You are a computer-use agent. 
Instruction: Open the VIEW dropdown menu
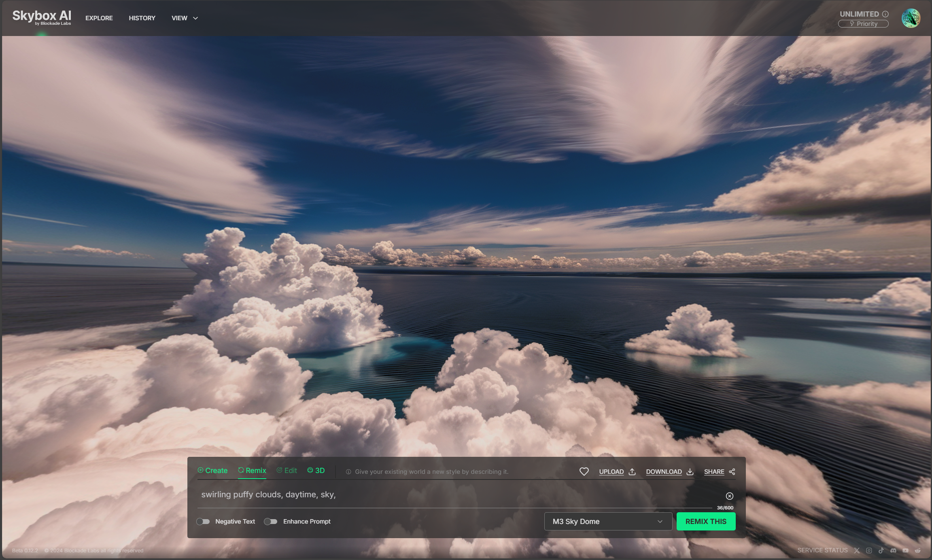point(185,18)
